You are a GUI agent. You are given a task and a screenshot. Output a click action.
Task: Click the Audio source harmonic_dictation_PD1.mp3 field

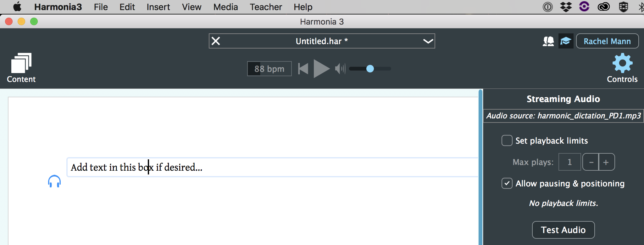(563, 116)
